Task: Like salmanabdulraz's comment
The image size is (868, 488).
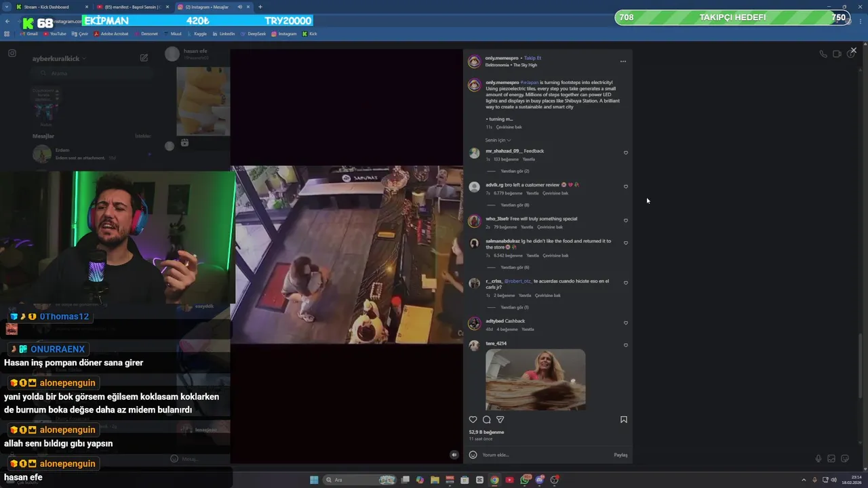Action: pos(626,243)
